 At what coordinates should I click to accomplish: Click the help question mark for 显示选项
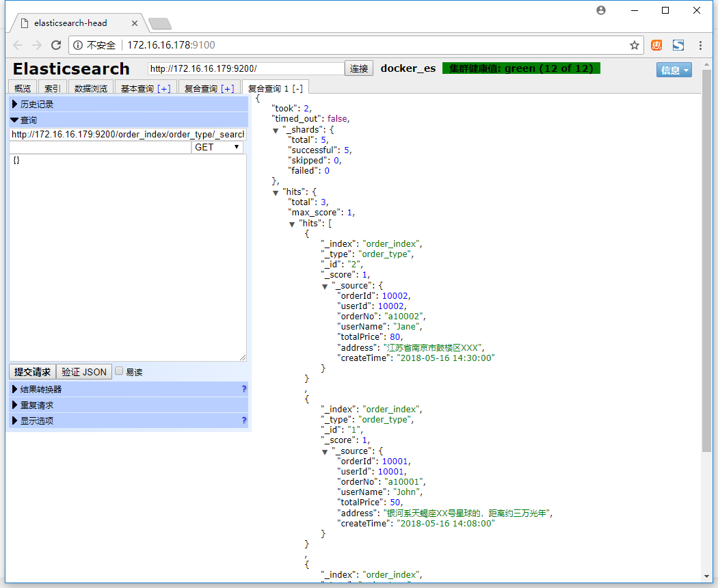pos(244,420)
